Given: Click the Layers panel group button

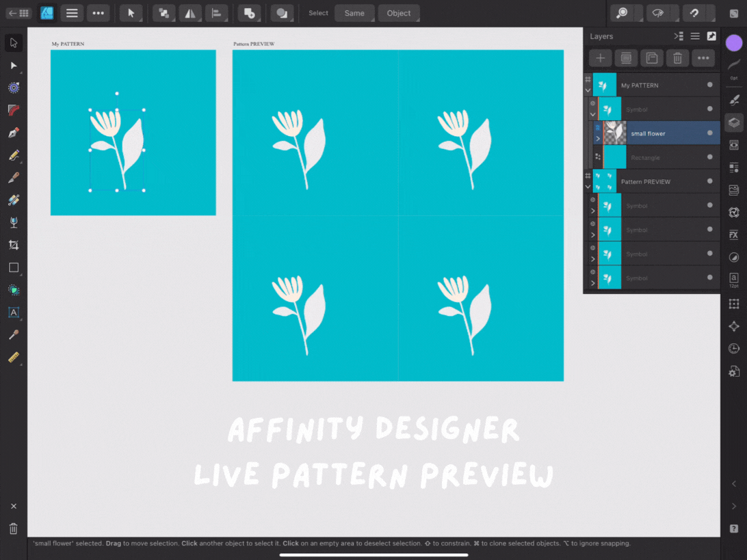Looking at the screenshot, I should point(652,58).
